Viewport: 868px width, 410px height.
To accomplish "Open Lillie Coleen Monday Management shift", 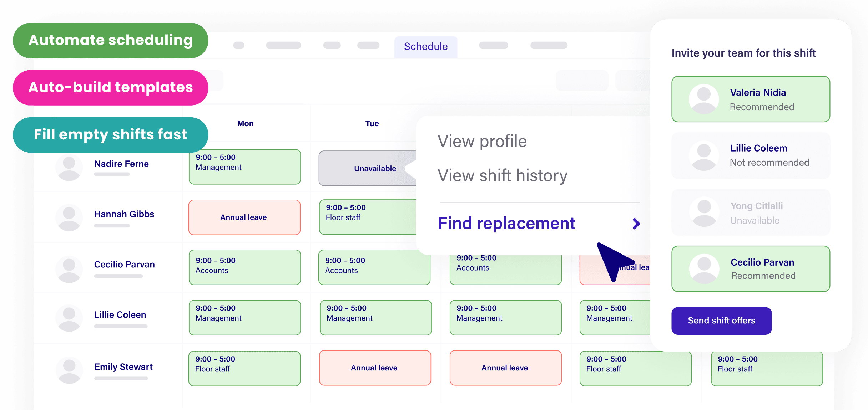I will click(x=244, y=318).
